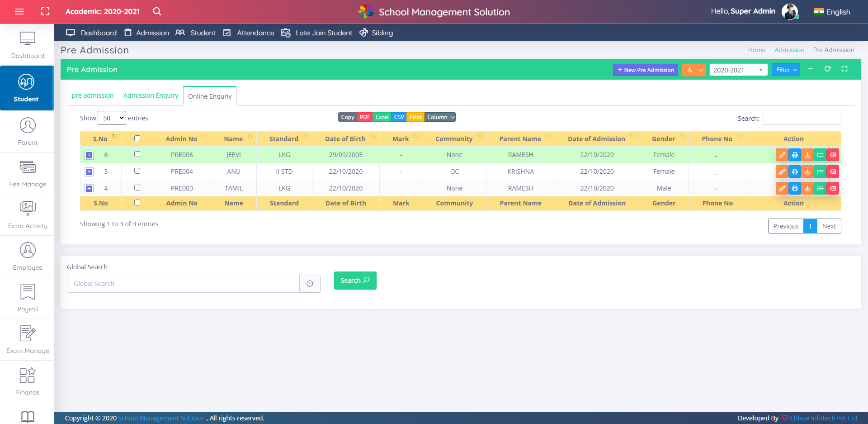Open the 2020-2021 academic year dropdown

pyautogui.click(x=738, y=70)
